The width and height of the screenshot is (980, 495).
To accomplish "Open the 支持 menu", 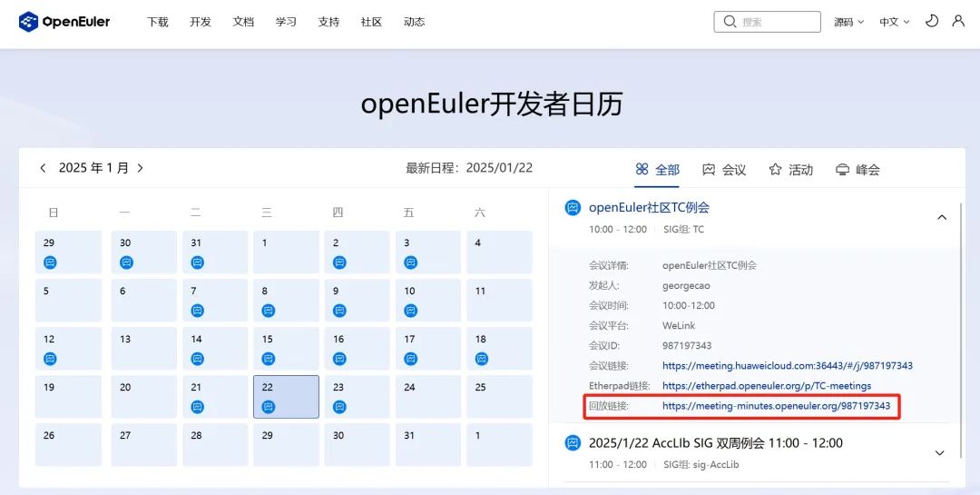I will coord(328,22).
